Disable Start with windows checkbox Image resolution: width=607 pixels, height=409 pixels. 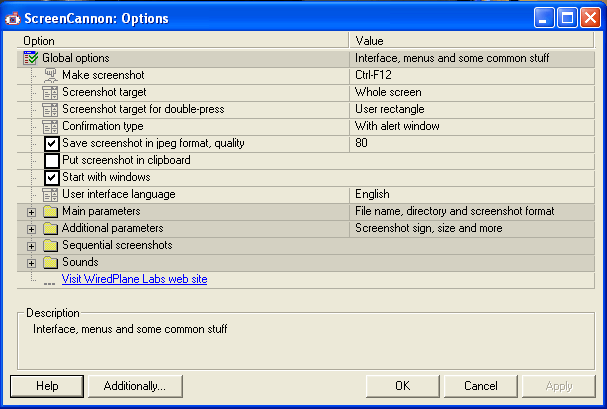click(51, 178)
